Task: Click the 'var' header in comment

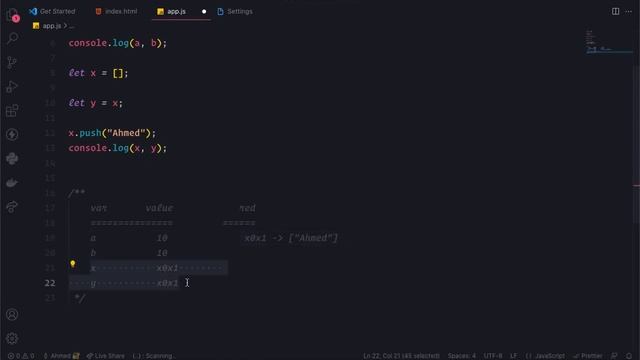Action: pos(99,208)
